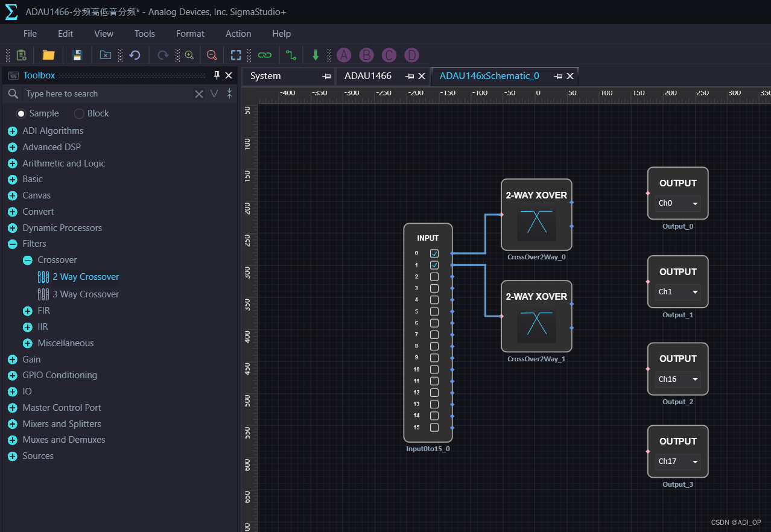The width and height of the screenshot is (771, 532).
Task: Open the Ch0 dropdown in Output_0
Action: coord(678,203)
